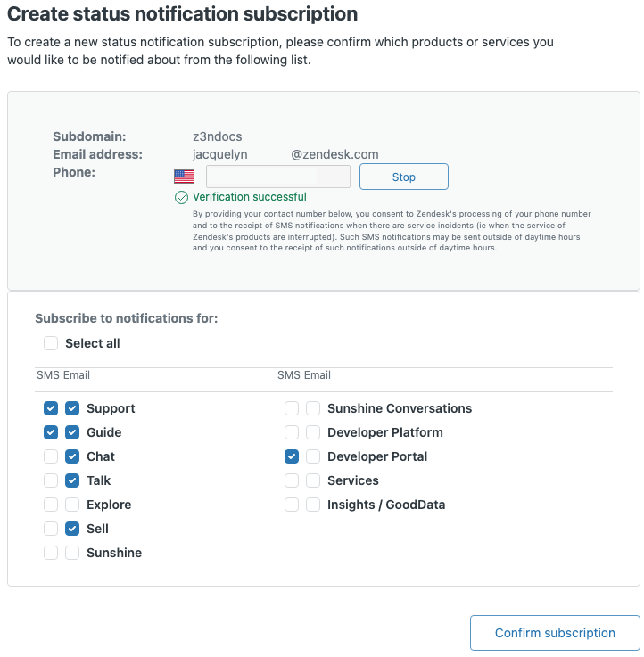
Task: Enable SMS notifications for Chat
Action: coord(51,456)
